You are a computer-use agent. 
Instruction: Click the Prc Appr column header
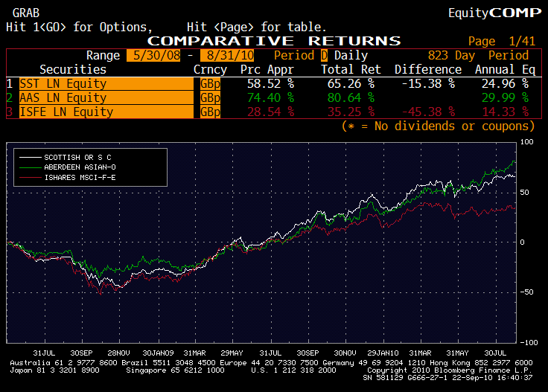[x=267, y=69]
